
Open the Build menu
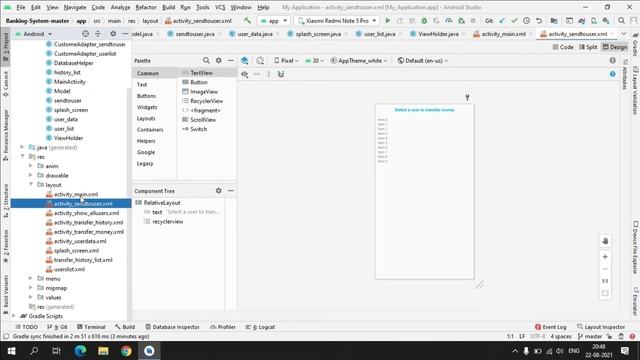pyautogui.click(x=169, y=7)
